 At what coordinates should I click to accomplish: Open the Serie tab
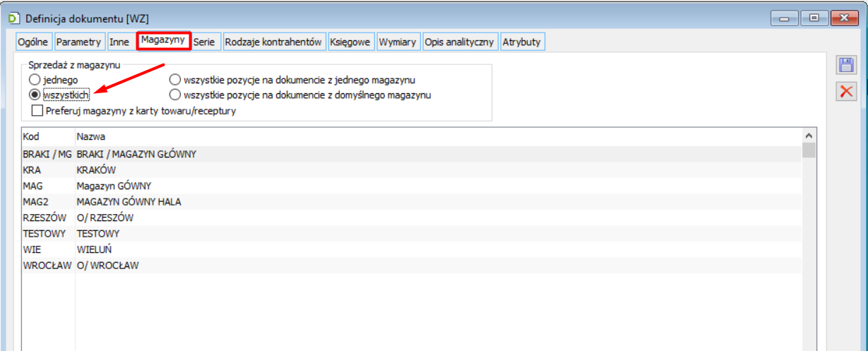pos(207,42)
